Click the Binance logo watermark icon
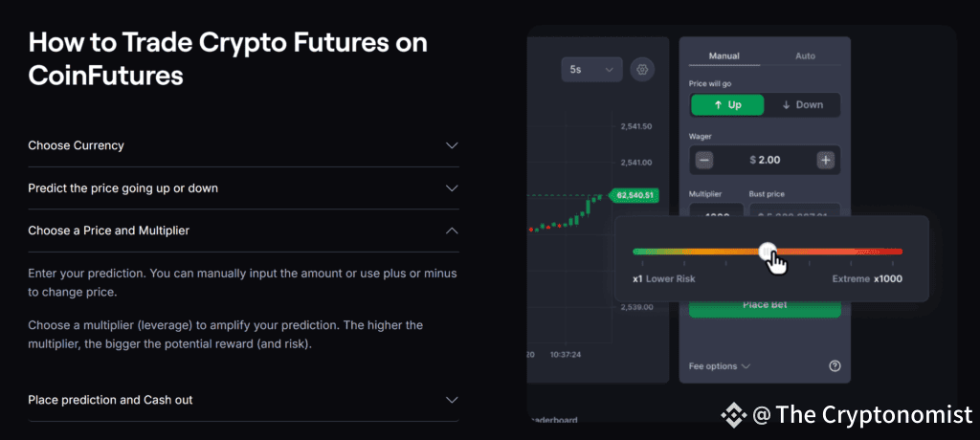980x440 pixels. [x=734, y=414]
